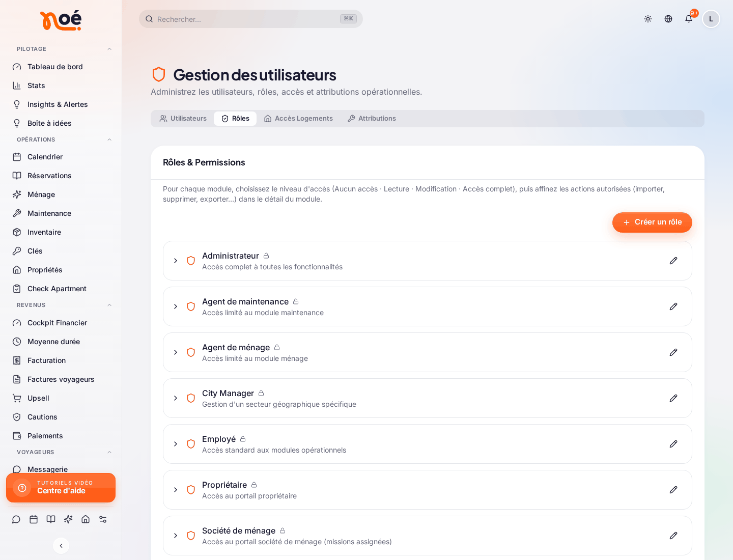Click Propriétaire pencil edit icon
The width and height of the screenshot is (733, 560).
coord(673,490)
